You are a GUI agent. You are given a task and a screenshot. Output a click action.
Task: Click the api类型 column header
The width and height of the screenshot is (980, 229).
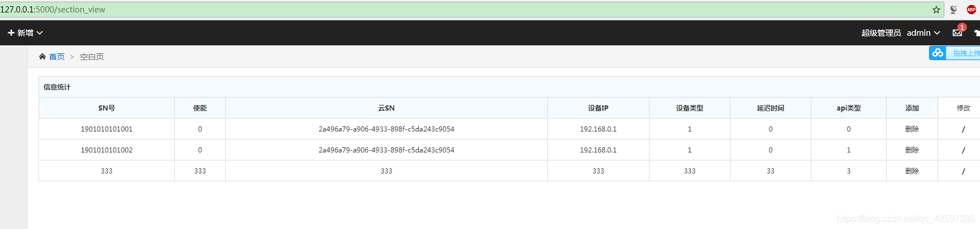(x=849, y=108)
